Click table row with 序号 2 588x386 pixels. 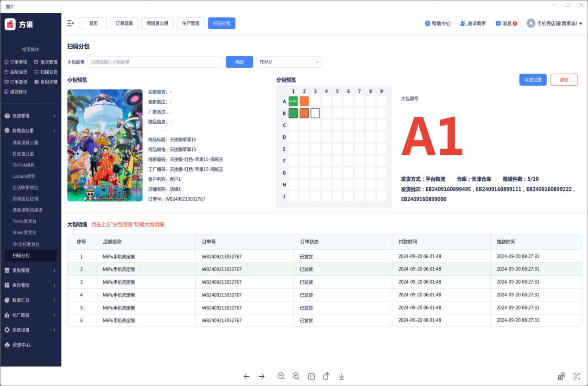point(324,269)
